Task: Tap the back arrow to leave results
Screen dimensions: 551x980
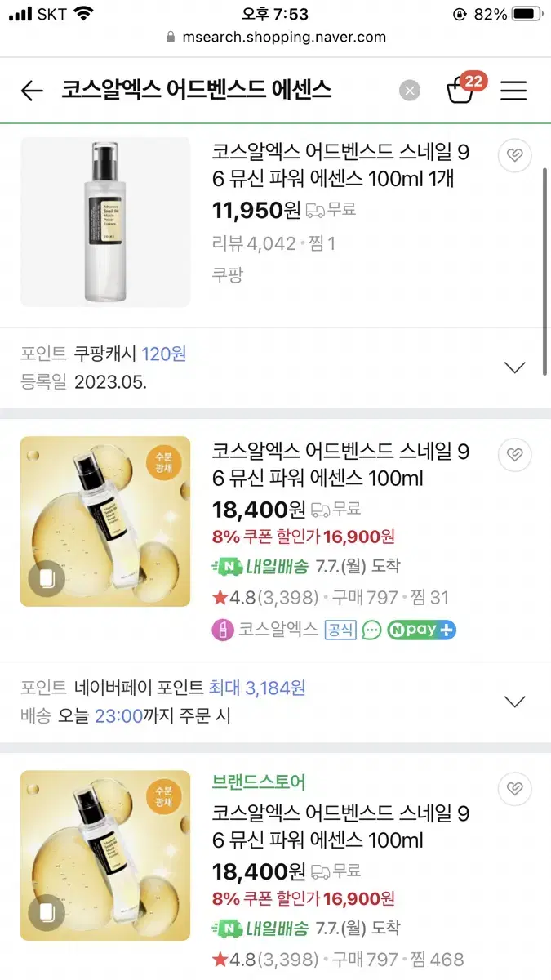Action: click(x=31, y=91)
